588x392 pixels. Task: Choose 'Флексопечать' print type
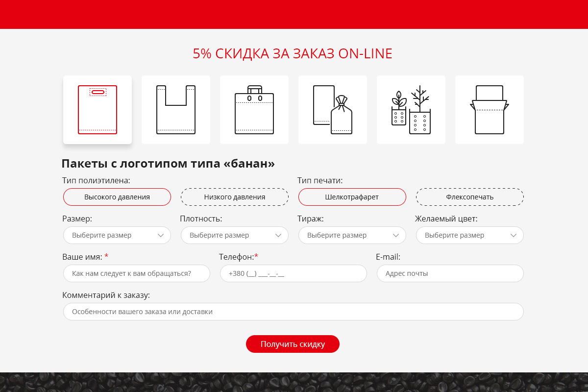tap(470, 197)
